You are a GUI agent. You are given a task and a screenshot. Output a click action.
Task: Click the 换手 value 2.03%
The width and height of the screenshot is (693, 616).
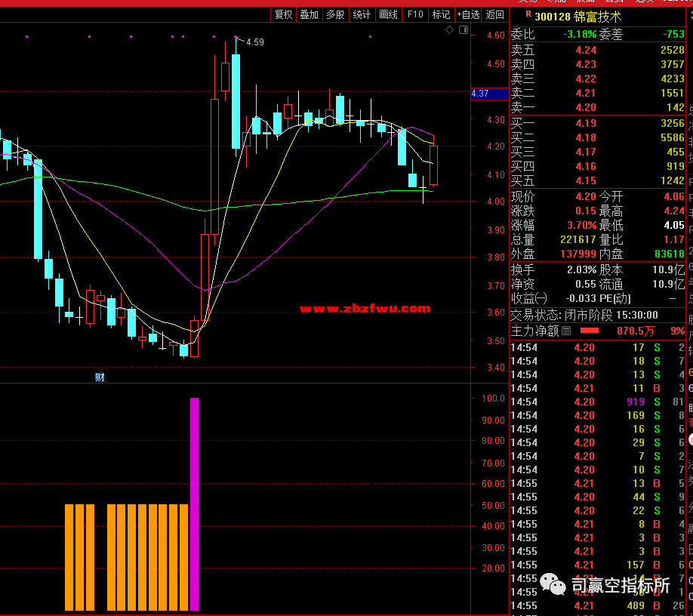point(582,269)
